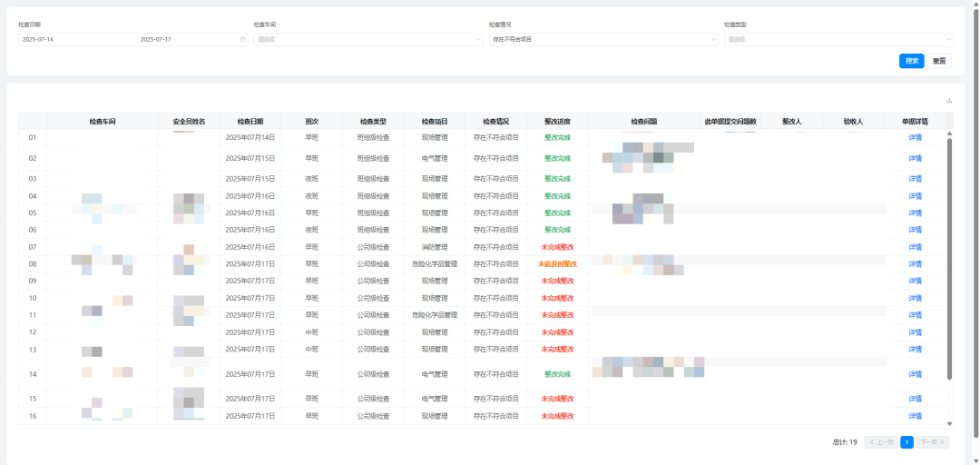Click 详情 link in row 16

915,416
